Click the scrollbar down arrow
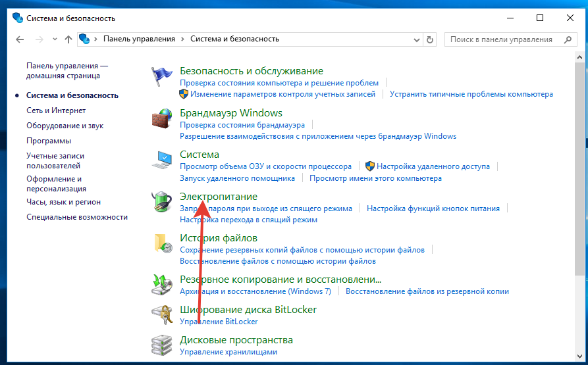 click(x=579, y=356)
